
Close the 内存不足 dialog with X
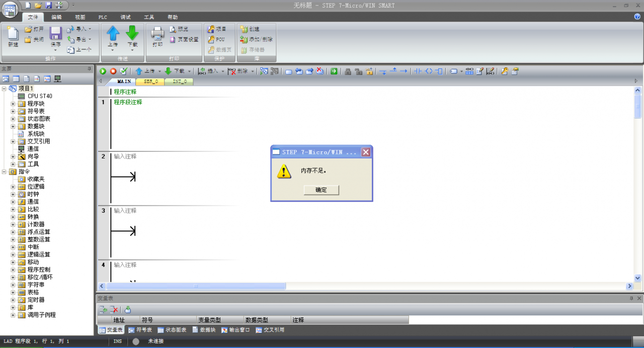click(x=366, y=152)
